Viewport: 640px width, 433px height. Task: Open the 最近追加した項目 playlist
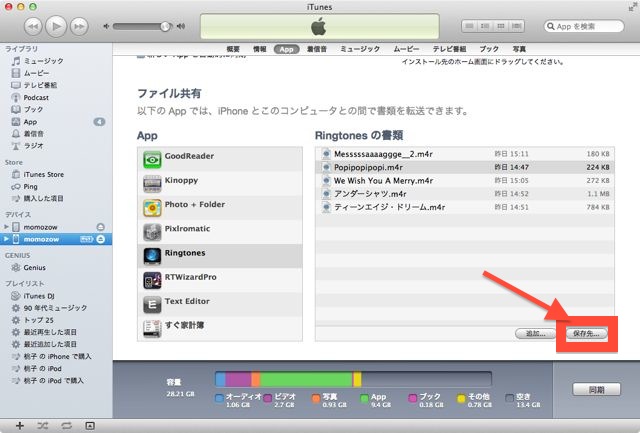click(50, 344)
